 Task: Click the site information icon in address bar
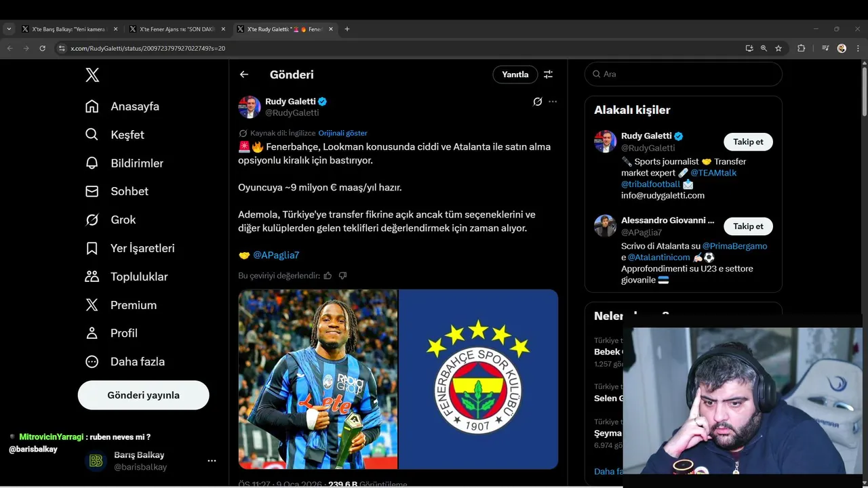pyautogui.click(x=62, y=48)
